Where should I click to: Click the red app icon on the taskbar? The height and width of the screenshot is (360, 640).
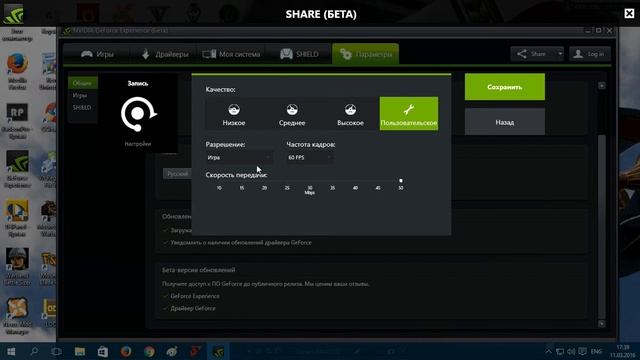(x=195, y=351)
